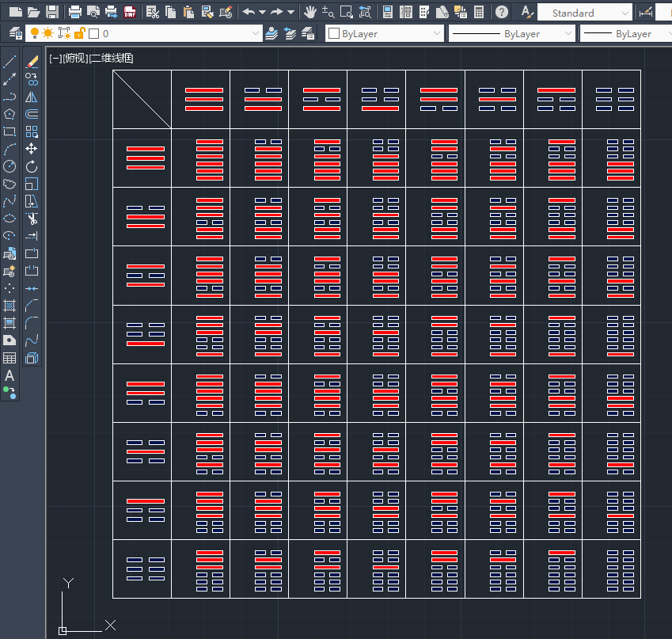The image size is (672, 639).
Task: Click the Trim scissors tool
Action: click(x=32, y=219)
